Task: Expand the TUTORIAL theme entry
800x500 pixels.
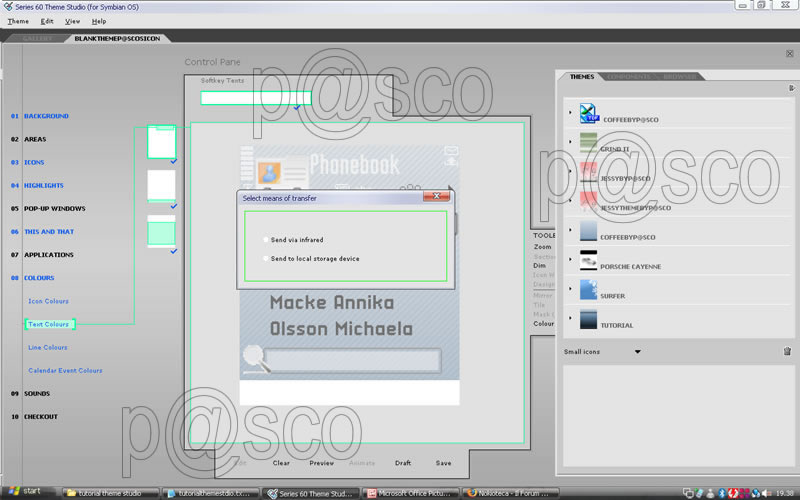Action: pyautogui.click(x=570, y=318)
